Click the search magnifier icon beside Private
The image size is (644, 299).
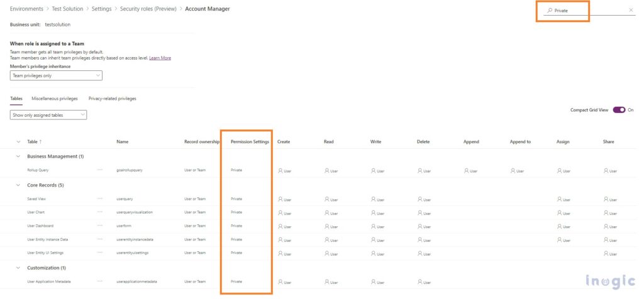(550, 11)
